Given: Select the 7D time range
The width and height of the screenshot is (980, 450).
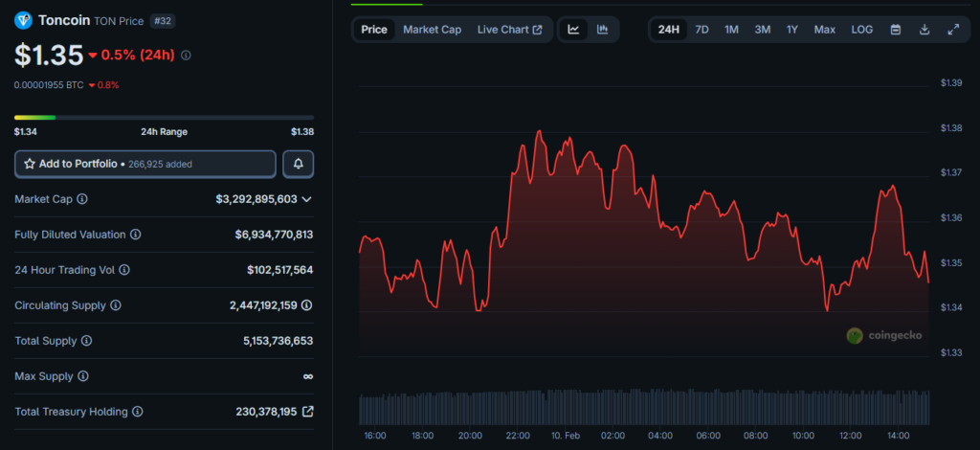Looking at the screenshot, I should click(x=702, y=30).
